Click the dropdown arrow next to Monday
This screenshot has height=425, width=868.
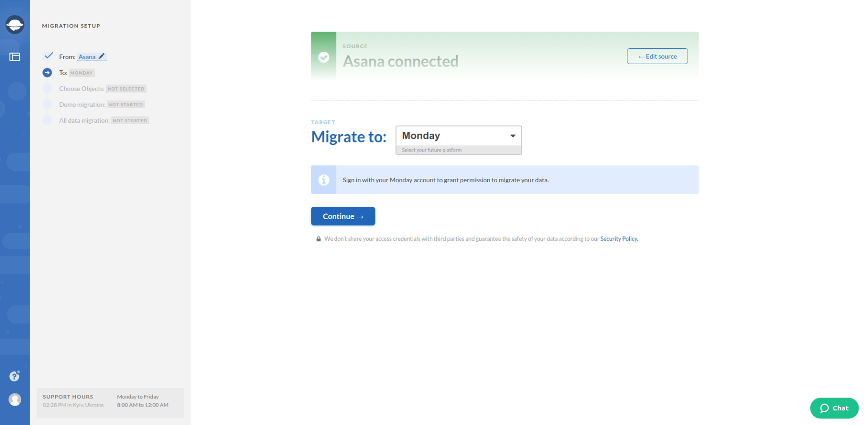click(513, 136)
